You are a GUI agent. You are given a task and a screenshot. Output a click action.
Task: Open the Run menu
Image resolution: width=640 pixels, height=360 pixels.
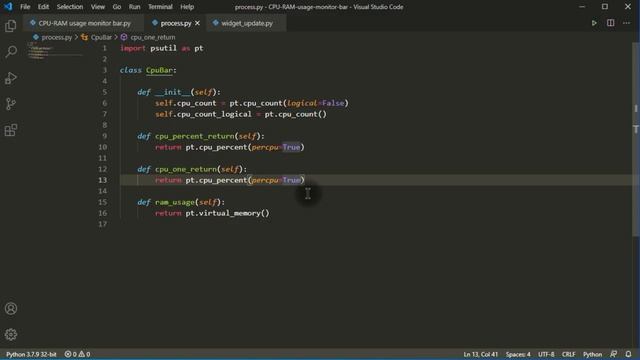click(x=134, y=7)
